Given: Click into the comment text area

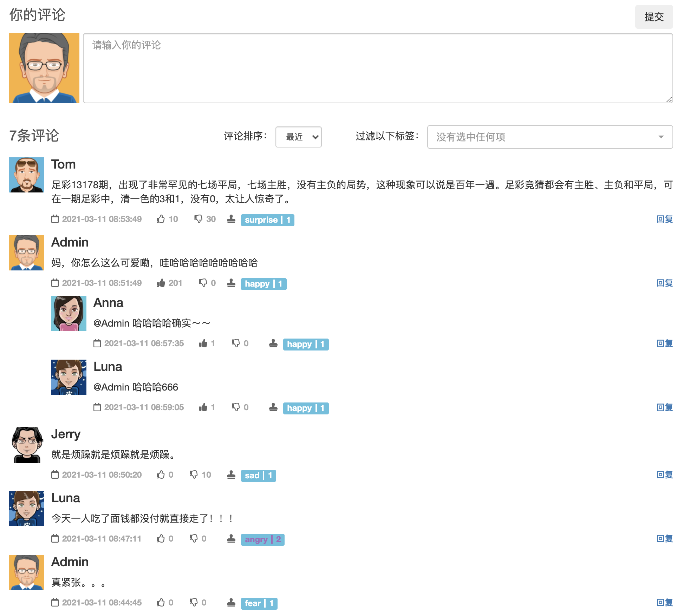Looking at the screenshot, I should tap(377, 68).
